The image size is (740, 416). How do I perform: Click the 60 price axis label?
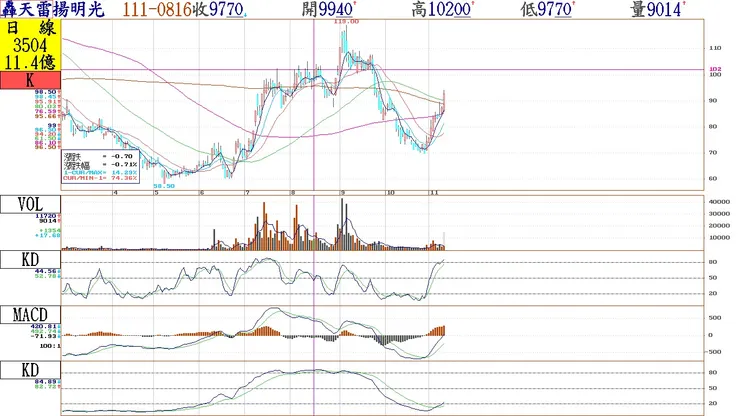tap(712, 178)
